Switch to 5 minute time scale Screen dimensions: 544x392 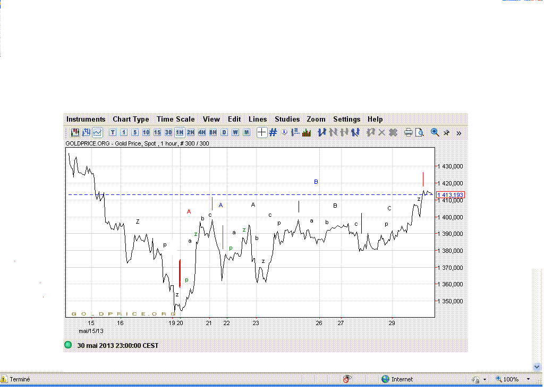135,132
